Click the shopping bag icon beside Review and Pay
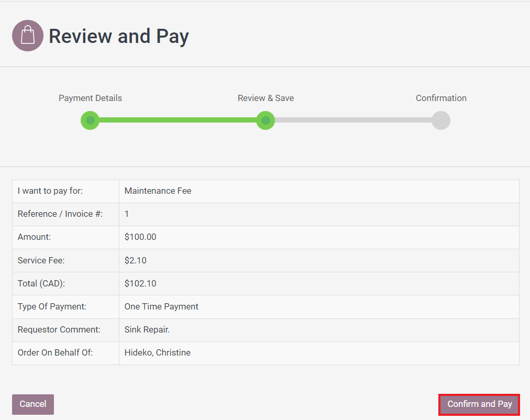This screenshot has width=530, height=420. tap(28, 36)
